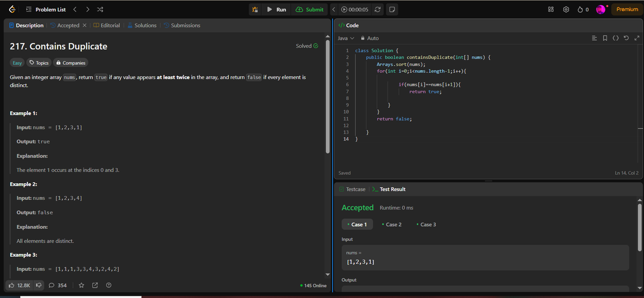
Task: Click the 'Example 2:' heading
Action: click(24, 184)
